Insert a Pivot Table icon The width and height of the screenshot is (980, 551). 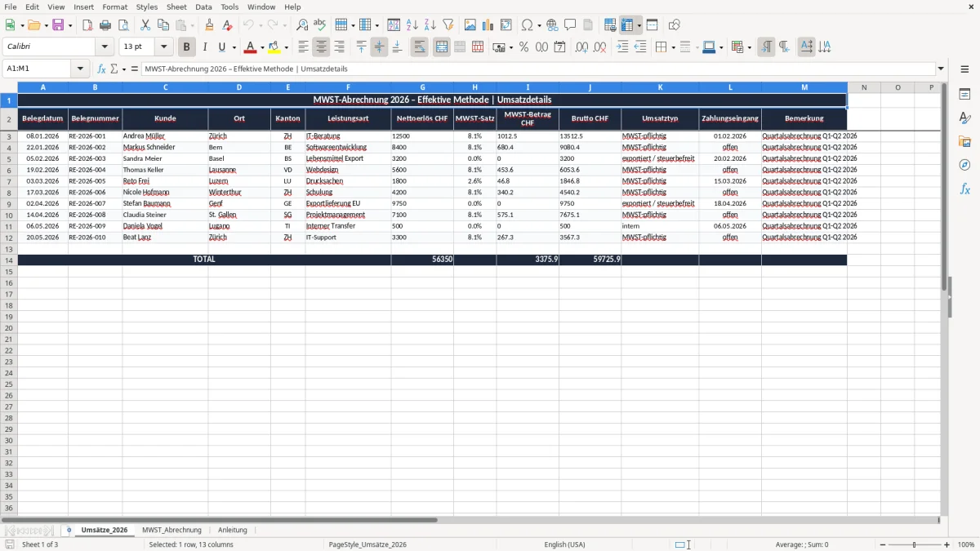tap(506, 25)
